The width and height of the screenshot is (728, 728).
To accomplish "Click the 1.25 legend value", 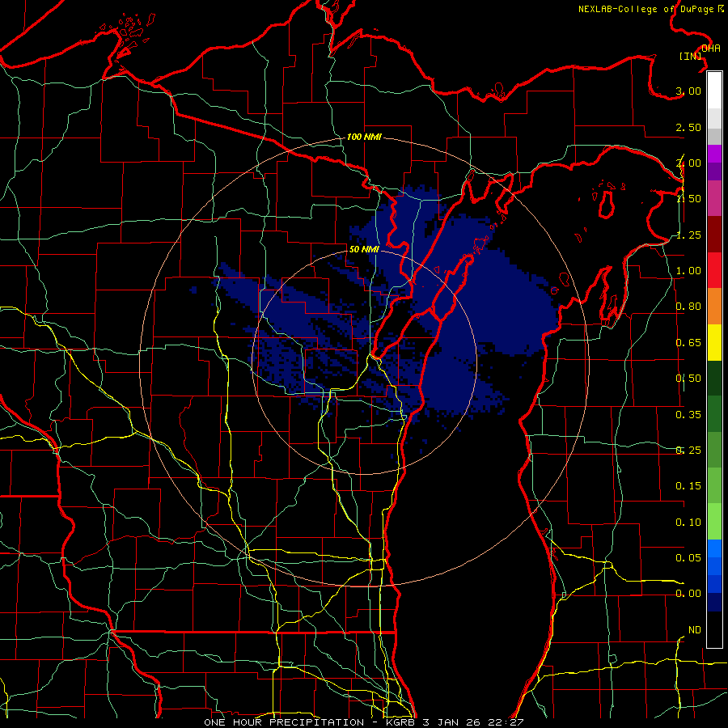I will click(688, 235).
